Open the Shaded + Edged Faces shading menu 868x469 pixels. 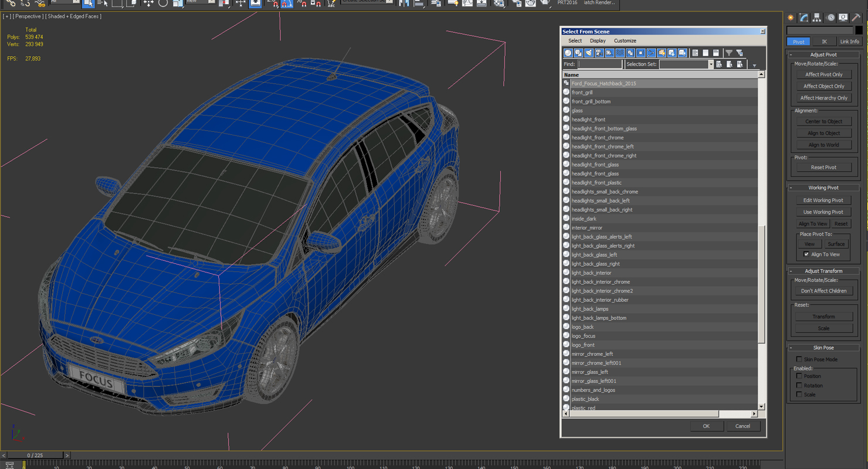(x=74, y=16)
